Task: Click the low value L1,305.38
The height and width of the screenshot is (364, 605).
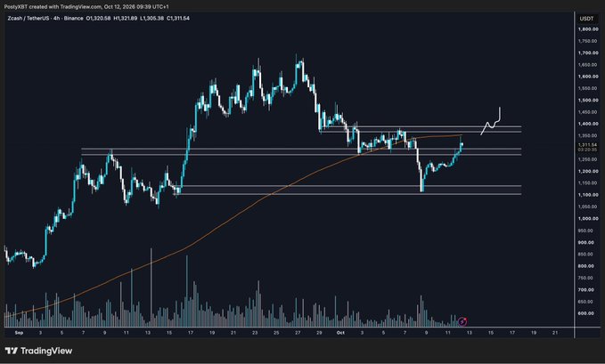Action: pyautogui.click(x=152, y=18)
